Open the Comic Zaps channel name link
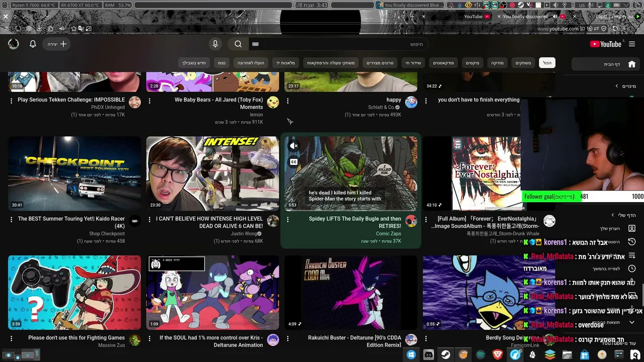Image resolution: width=644 pixels, height=362 pixels. pyautogui.click(x=388, y=234)
